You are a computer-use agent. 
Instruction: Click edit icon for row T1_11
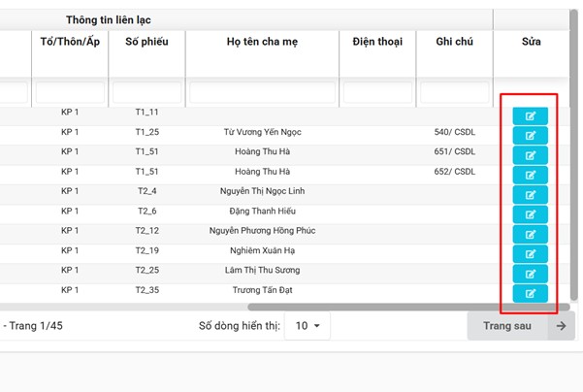530,115
